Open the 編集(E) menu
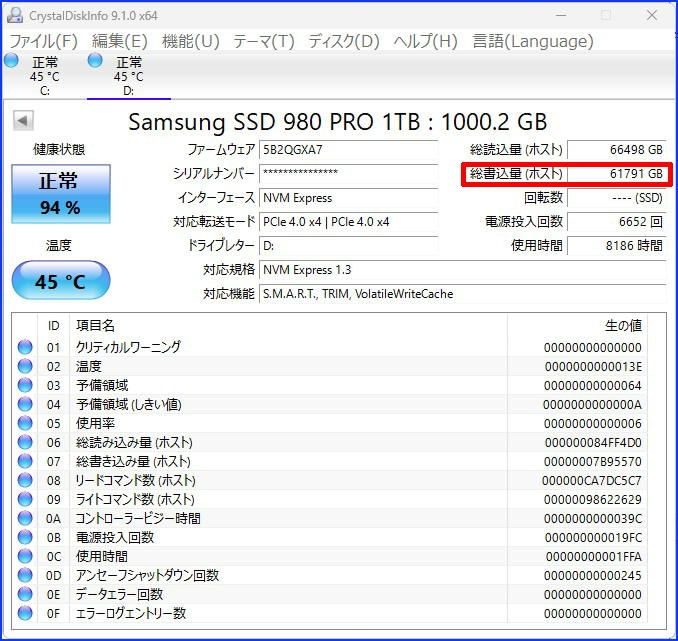The width and height of the screenshot is (678, 641). (x=120, y=41)
